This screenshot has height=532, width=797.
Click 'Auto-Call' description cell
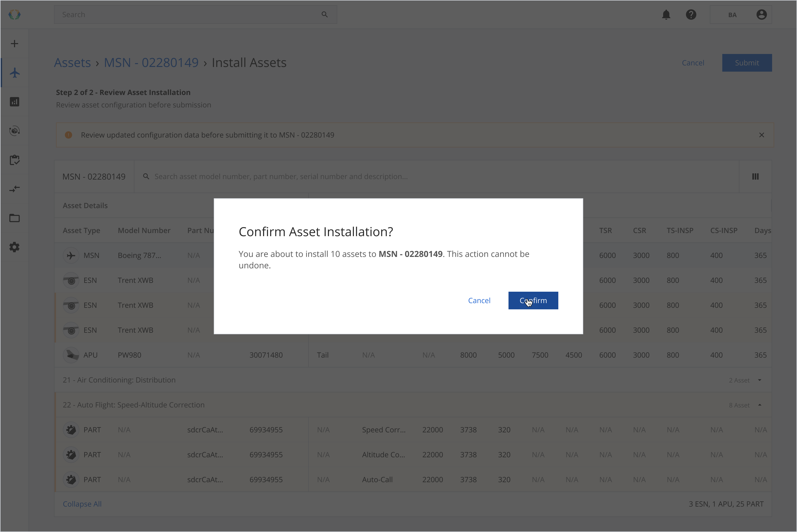[377, 479]
